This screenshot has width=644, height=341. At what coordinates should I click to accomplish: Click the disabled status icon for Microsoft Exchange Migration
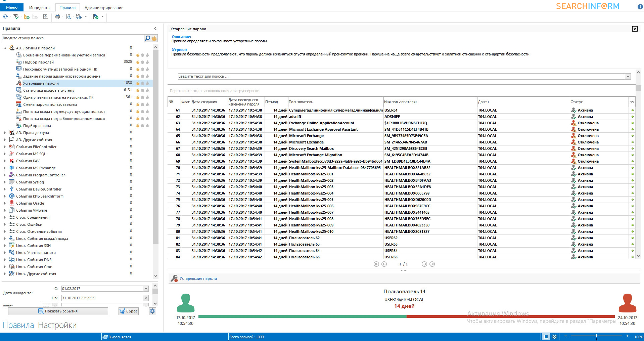tap(573, 155)
